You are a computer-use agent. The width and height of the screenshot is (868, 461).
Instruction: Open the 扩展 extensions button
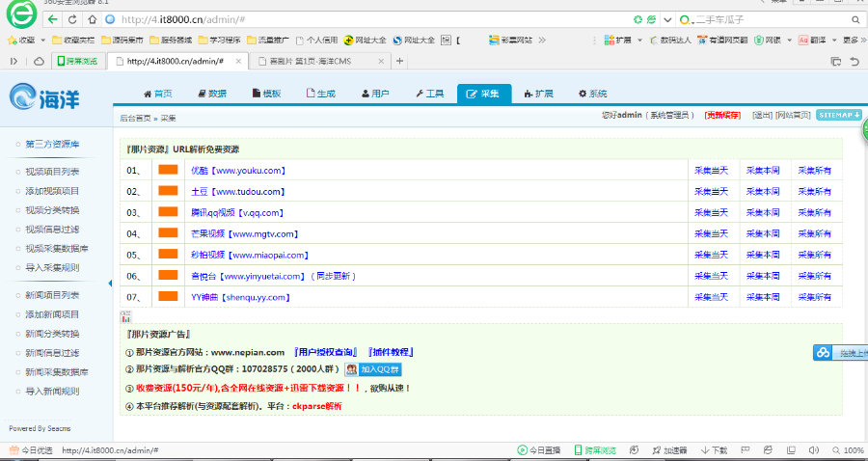pos(618,40)
